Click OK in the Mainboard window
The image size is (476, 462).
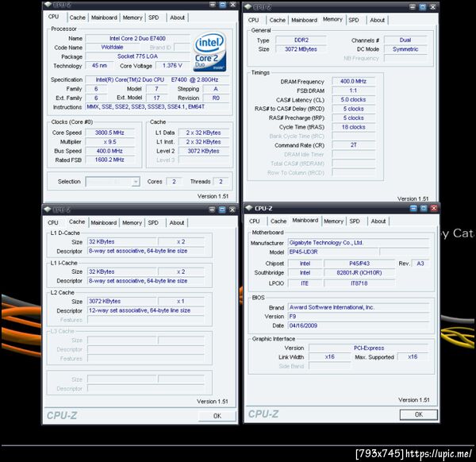coord(419,414)
